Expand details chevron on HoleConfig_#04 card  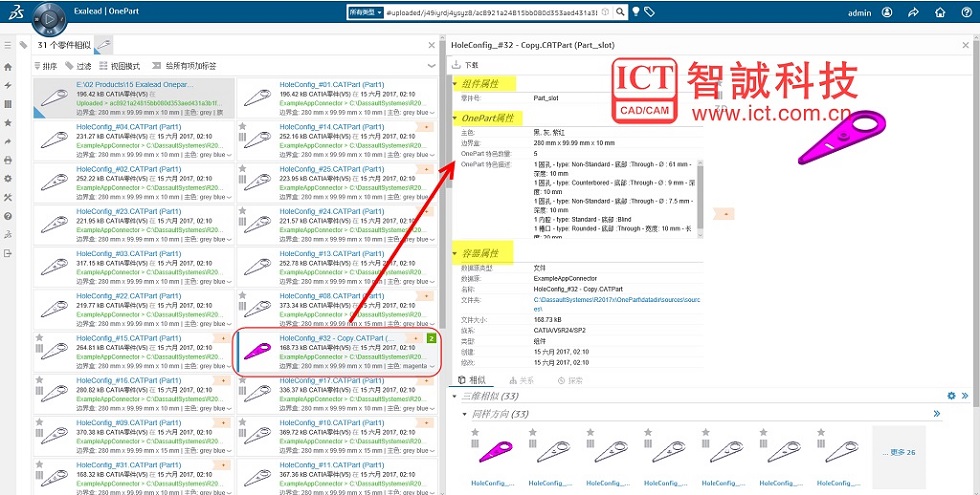coord(229,155)
